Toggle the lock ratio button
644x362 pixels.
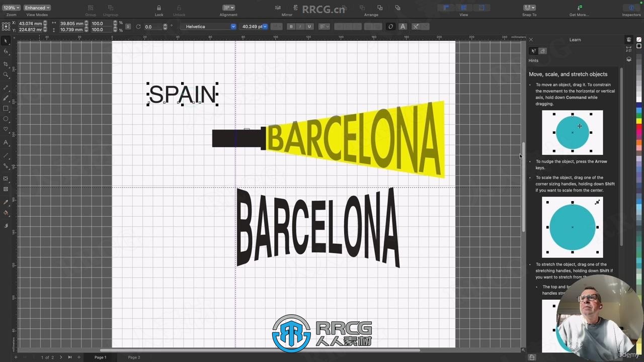click(128, 27)
